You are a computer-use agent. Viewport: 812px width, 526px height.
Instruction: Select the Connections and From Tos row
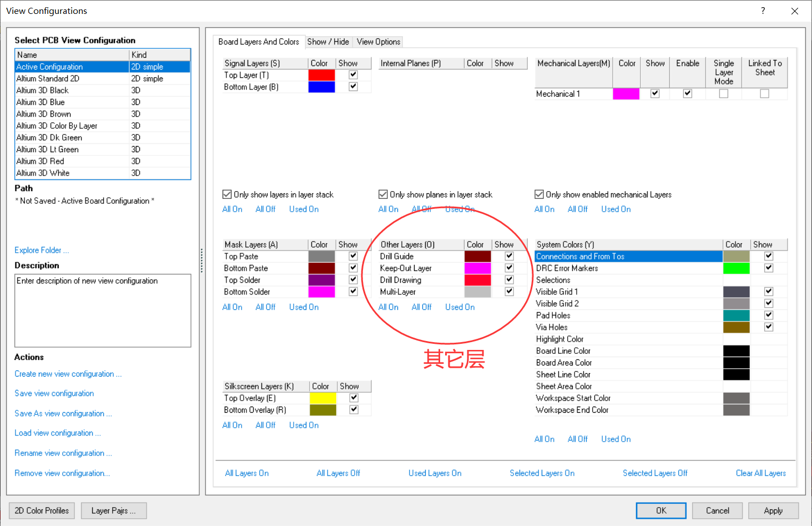[661, 256]
